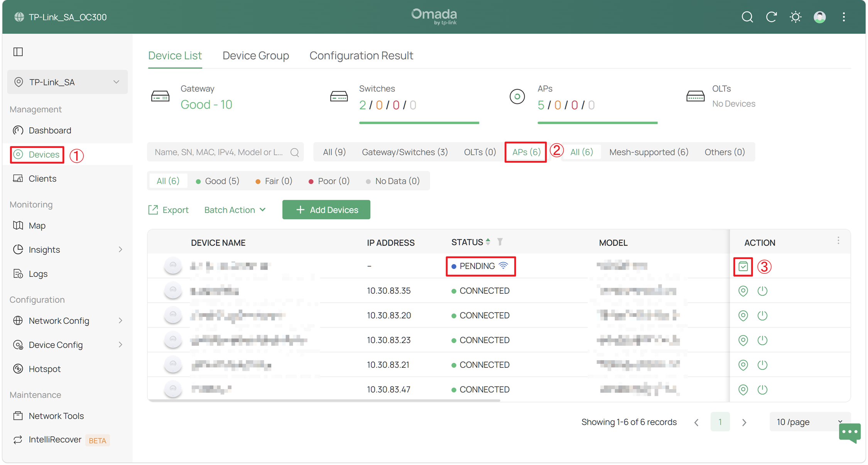Show only Poor (0) devices
Screen dimensions: 868x465
(329, 181)
